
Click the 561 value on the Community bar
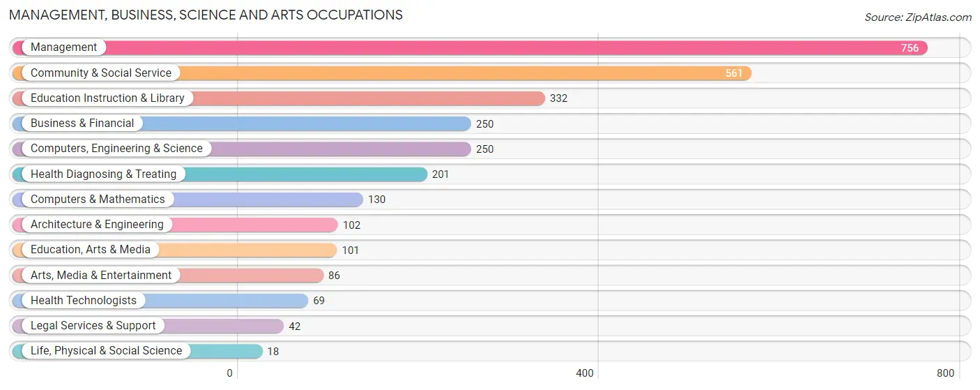point(734,73)
